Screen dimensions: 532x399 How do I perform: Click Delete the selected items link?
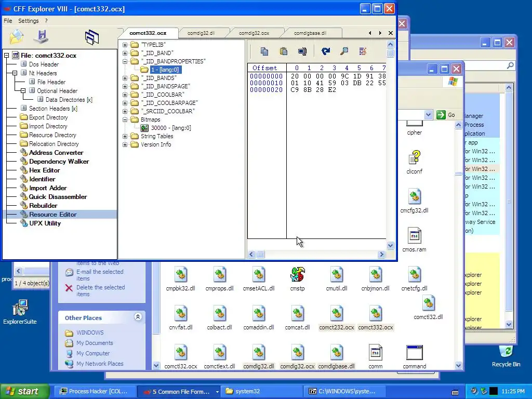click(100, 291)
